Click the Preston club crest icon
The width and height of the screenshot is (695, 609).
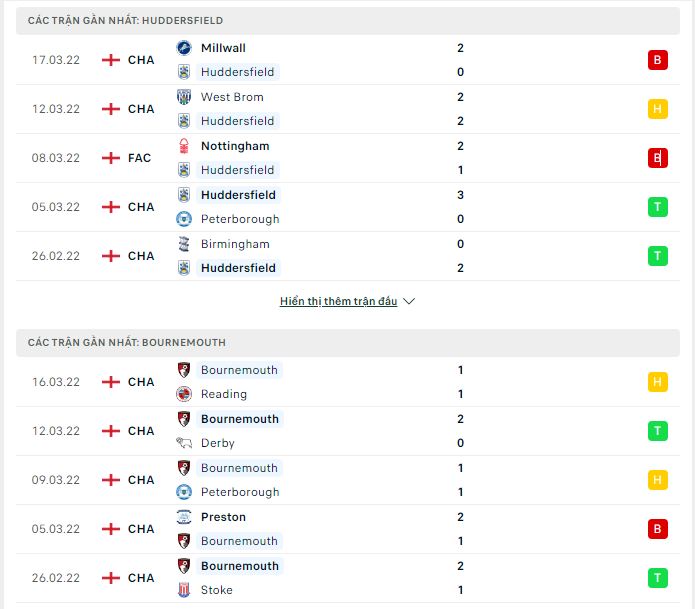pos(184,517)
